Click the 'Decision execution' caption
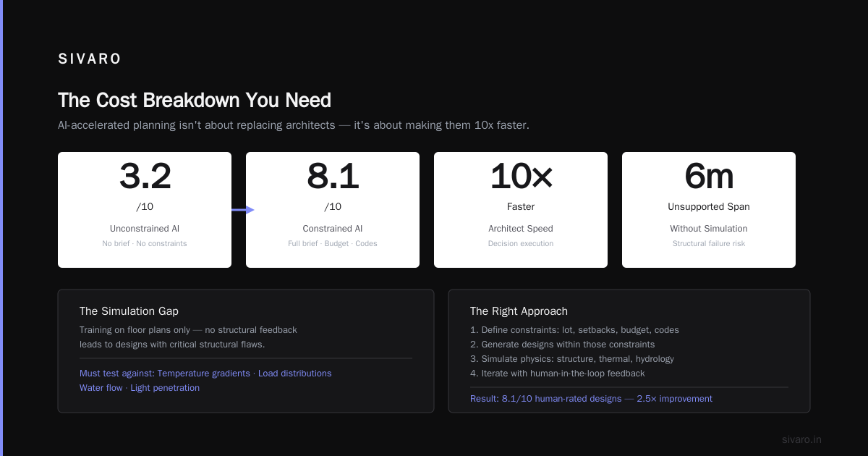This screenshot has height=456, width=868. (521, 243)
